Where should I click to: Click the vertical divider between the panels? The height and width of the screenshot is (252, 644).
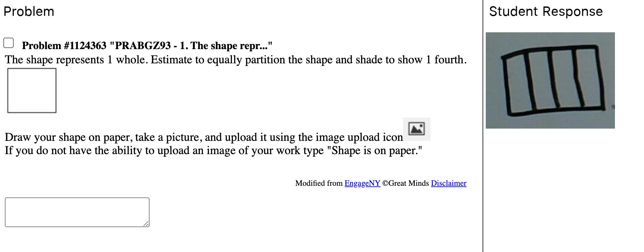483,126
